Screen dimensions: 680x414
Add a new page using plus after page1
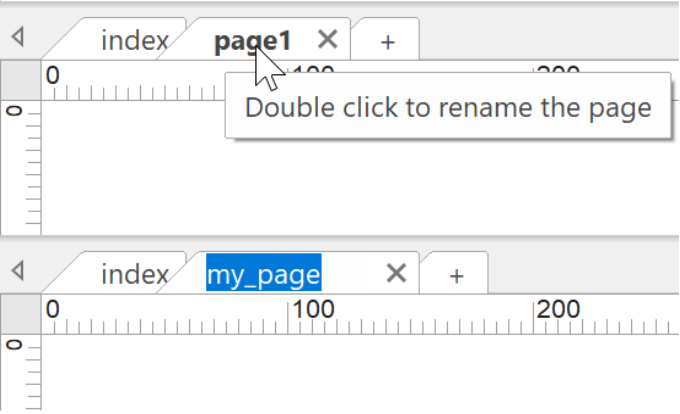point(387,42)
